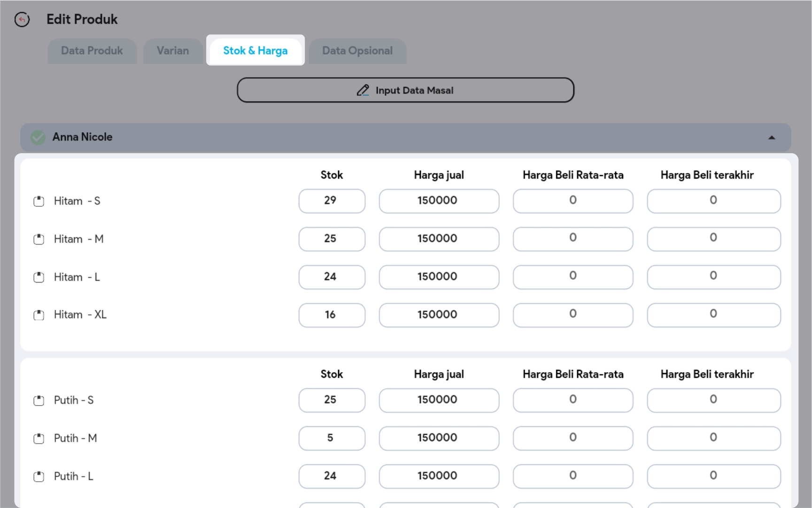The height and width of the screenshot is (508, 812).
Task: Click the clipboard icon next to Hitam - L
Action: click(39, 277)
